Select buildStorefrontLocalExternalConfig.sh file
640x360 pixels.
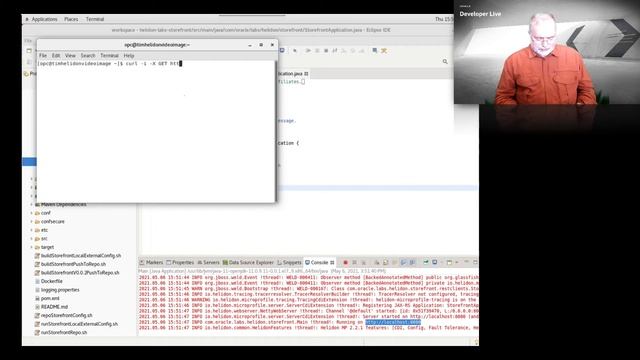[78, 256]
